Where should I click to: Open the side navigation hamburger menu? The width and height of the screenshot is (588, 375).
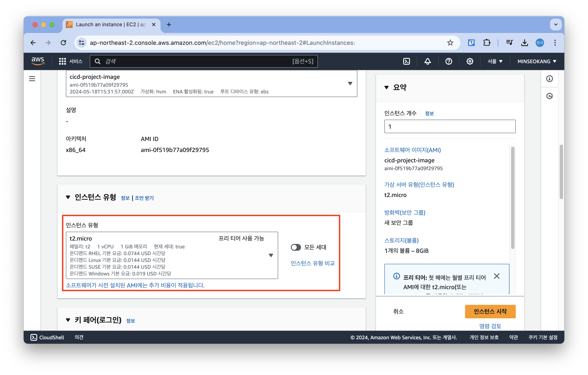(32, 79)
